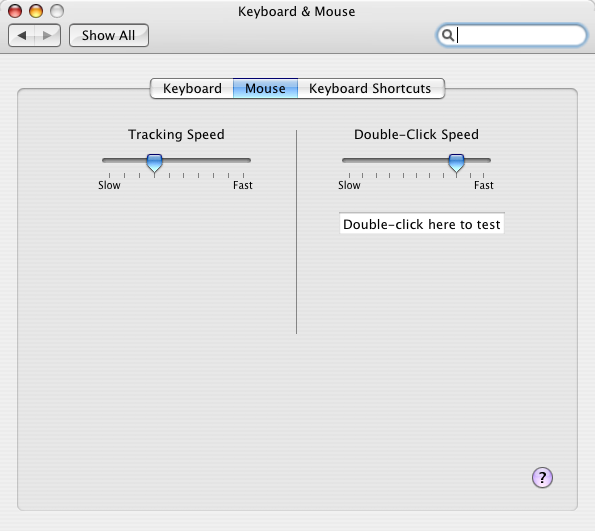The width and height of the screenshot is (595, 531).
Task: Click the Double-Click Speed heading
Action: point(416,135)
